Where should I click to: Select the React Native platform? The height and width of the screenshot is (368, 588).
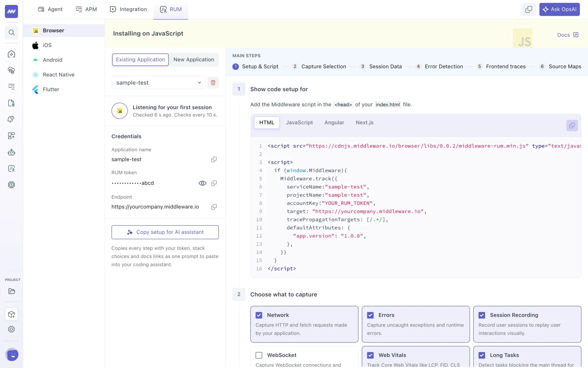[64, 75]
